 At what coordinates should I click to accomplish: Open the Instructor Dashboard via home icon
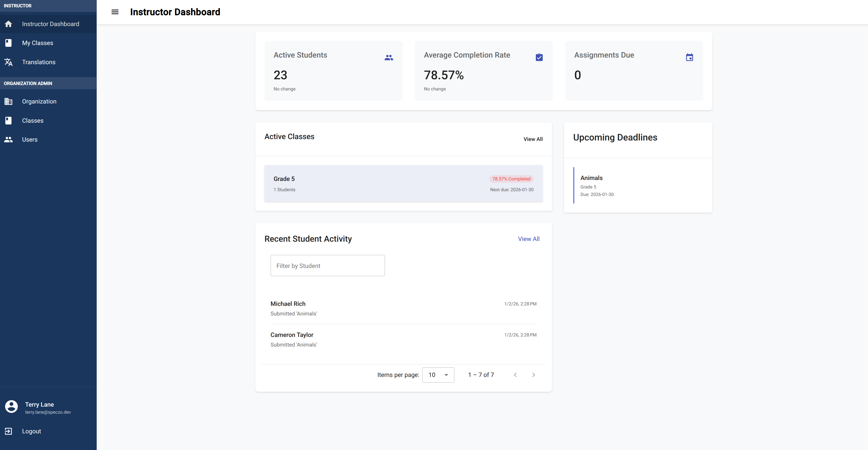click(x=8, y=24)
